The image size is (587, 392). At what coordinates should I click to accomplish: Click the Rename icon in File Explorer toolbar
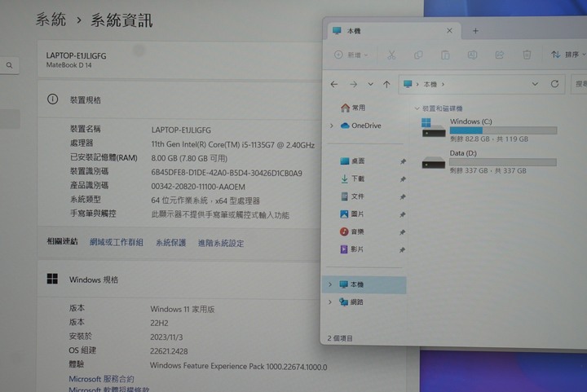click(x=472, y=55)
